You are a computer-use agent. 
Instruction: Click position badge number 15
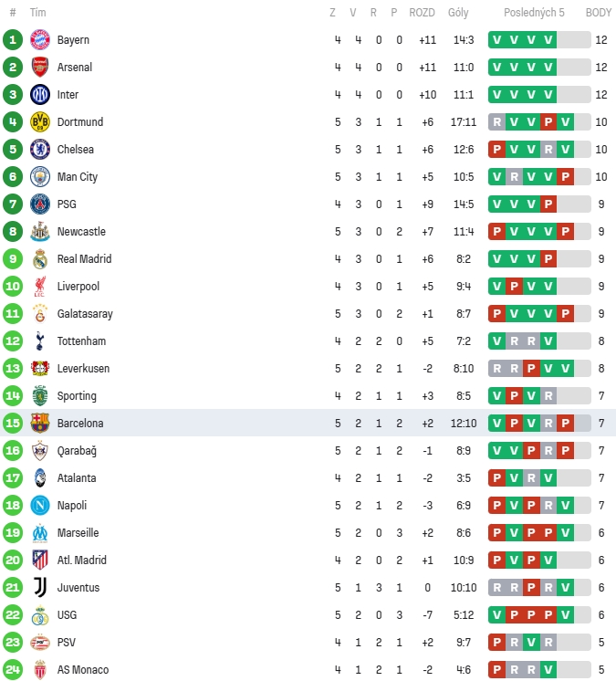coord(13,424)
